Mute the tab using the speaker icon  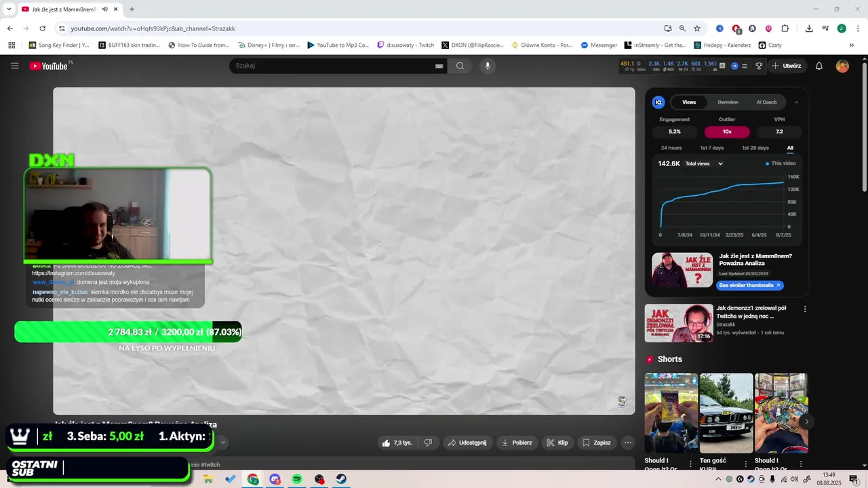coord(104,9)
